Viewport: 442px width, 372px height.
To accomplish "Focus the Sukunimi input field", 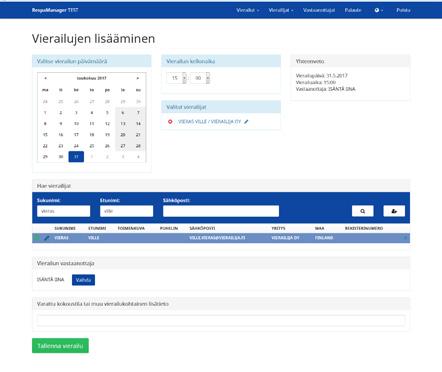I will (64, 211).
